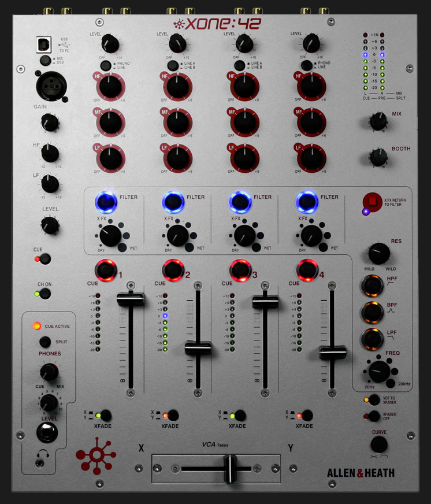
Task: Toggle the channel 1 XFADE assign switch
Action: (x=106, y=416)
